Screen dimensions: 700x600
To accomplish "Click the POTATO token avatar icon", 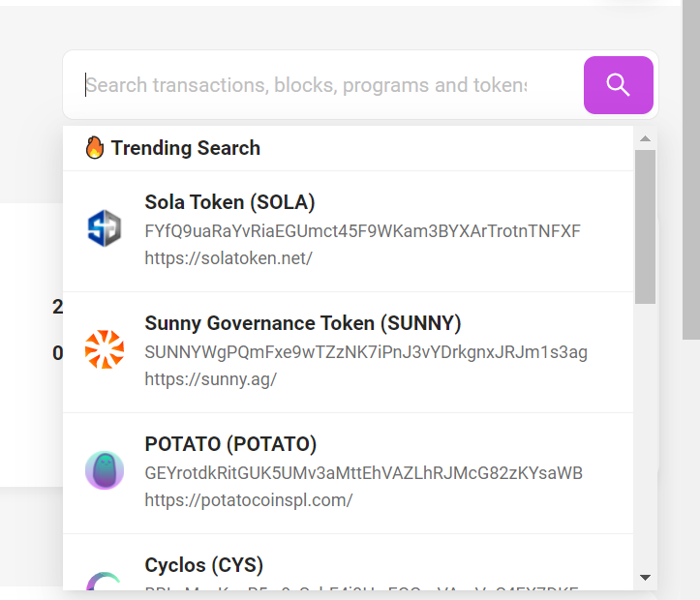I will pos(105,470).
